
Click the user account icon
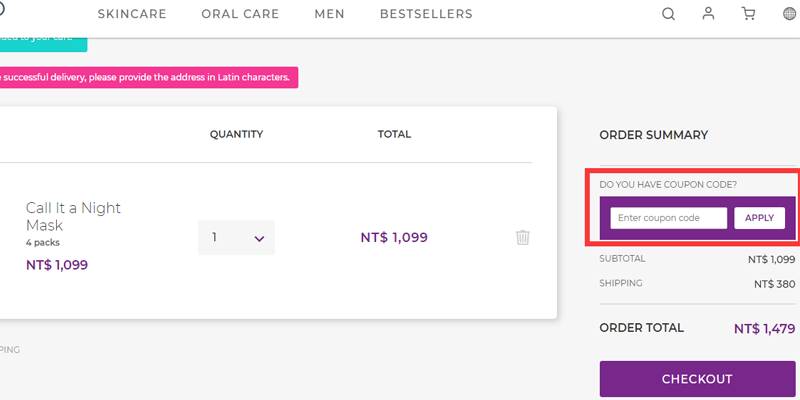point(709,14)
